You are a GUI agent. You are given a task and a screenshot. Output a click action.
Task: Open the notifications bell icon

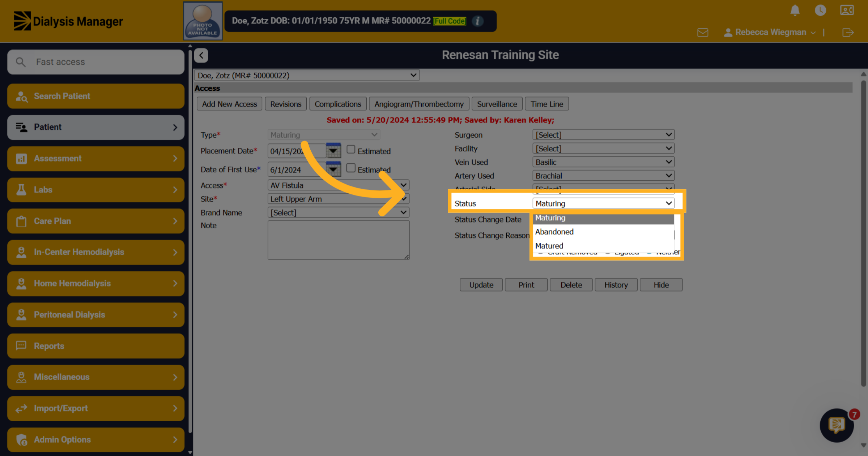coord(795,10)
